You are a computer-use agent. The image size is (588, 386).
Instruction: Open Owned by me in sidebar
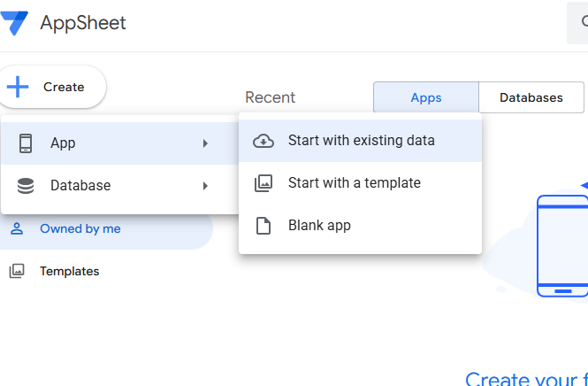(106, 228)
